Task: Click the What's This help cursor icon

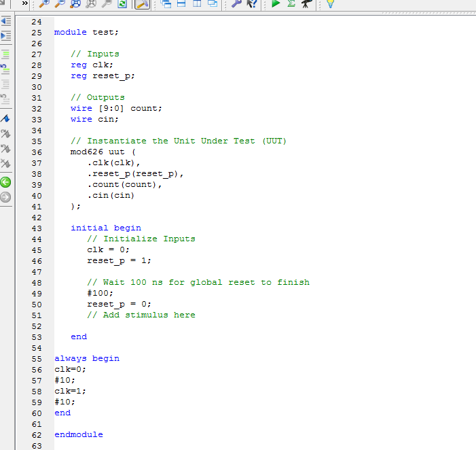Action: 252,3
